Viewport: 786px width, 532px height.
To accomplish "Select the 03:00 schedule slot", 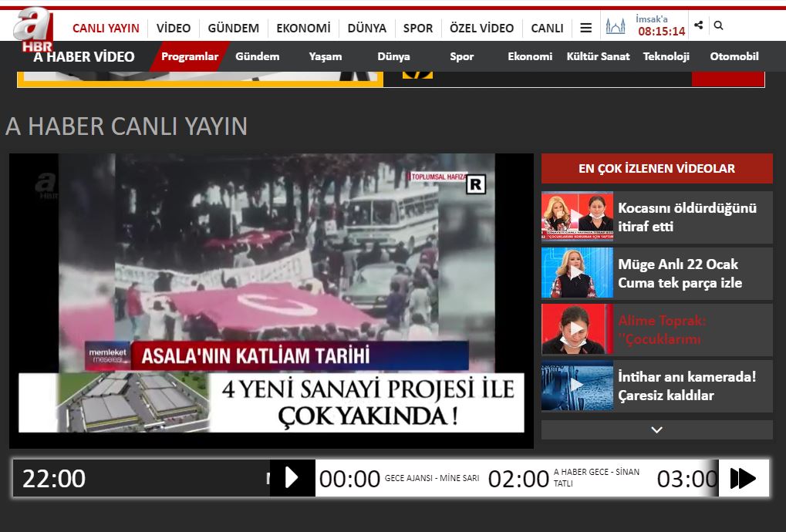I will (687, 479).
